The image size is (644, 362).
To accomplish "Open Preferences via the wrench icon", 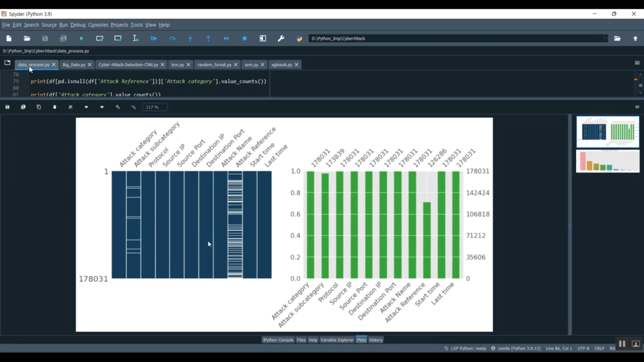I will (x=281, y=39).
